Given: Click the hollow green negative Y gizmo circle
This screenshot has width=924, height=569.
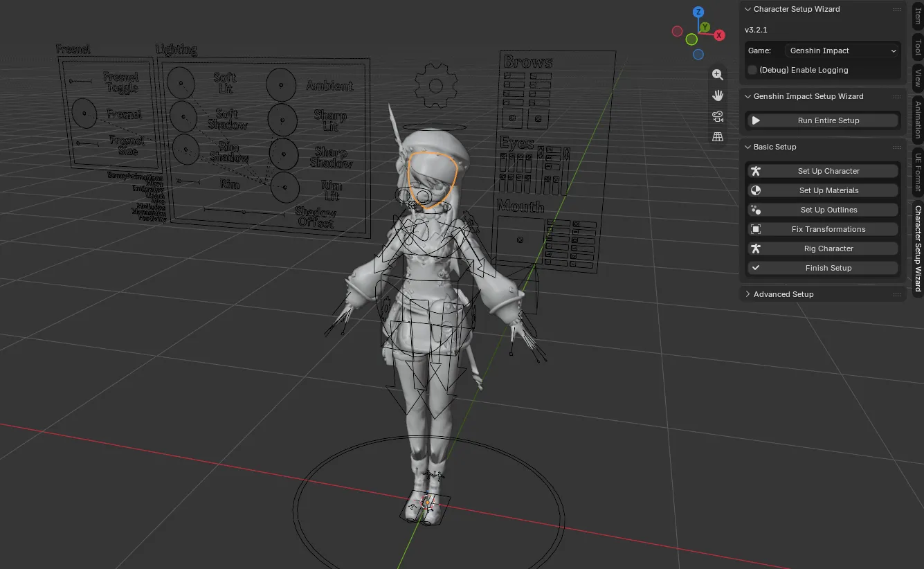Looking at the screenshot, I should point(691,39).
